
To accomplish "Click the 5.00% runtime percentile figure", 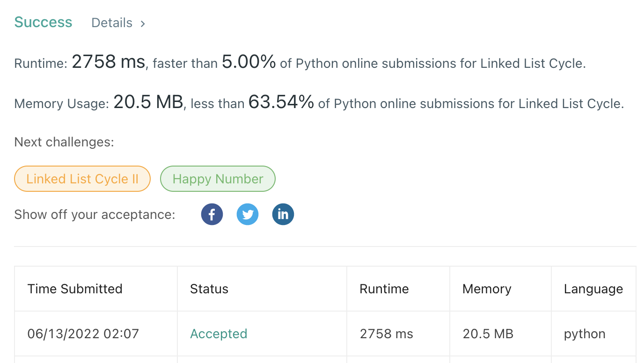I will coord(249,62).
